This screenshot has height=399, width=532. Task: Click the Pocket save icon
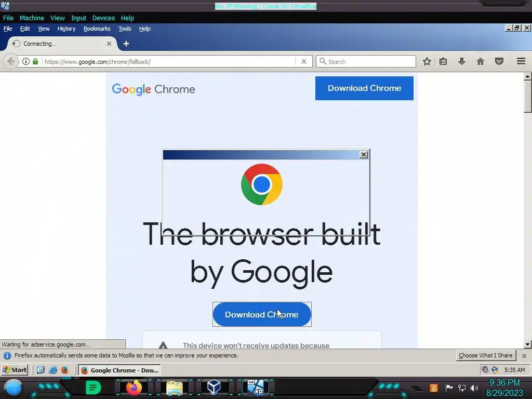point(499,61)
